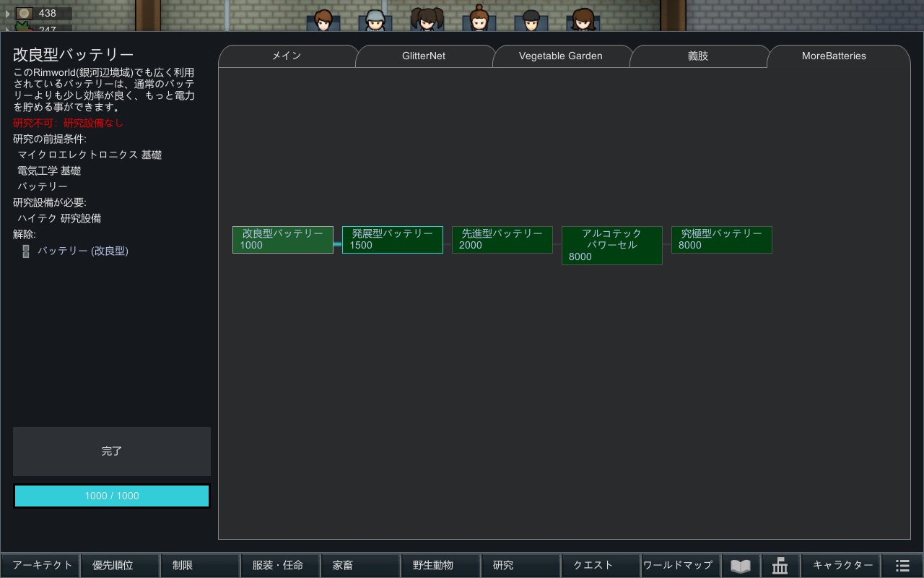The image size is (924, 578).
Task: Expand the 438 resource category arrow
Action: pyautogui.click(x=8, y=13)
